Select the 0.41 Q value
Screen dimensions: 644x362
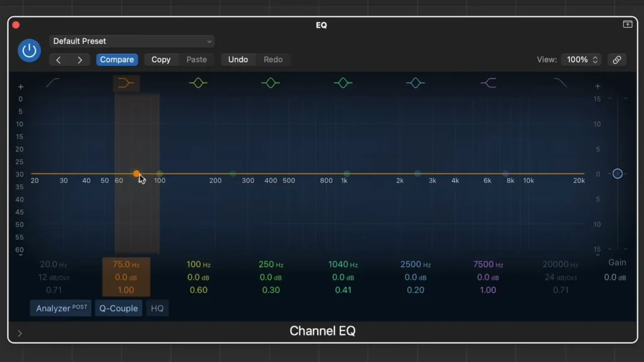coord(343,290)
